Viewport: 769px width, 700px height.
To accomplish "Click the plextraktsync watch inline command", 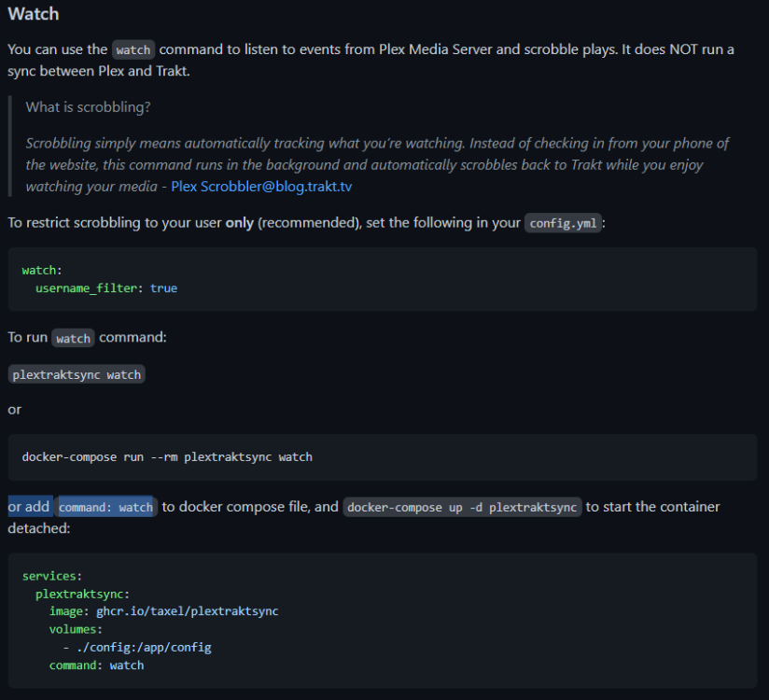I will (77, 374).
